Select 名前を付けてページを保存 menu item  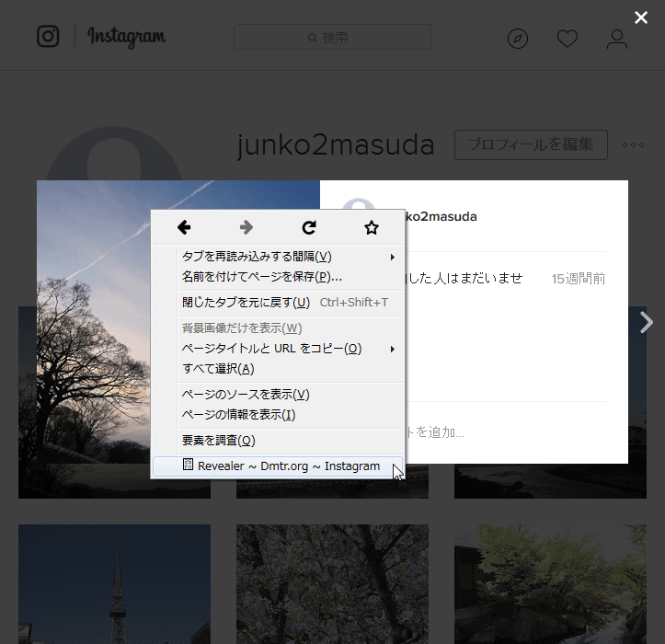point(278,277)
